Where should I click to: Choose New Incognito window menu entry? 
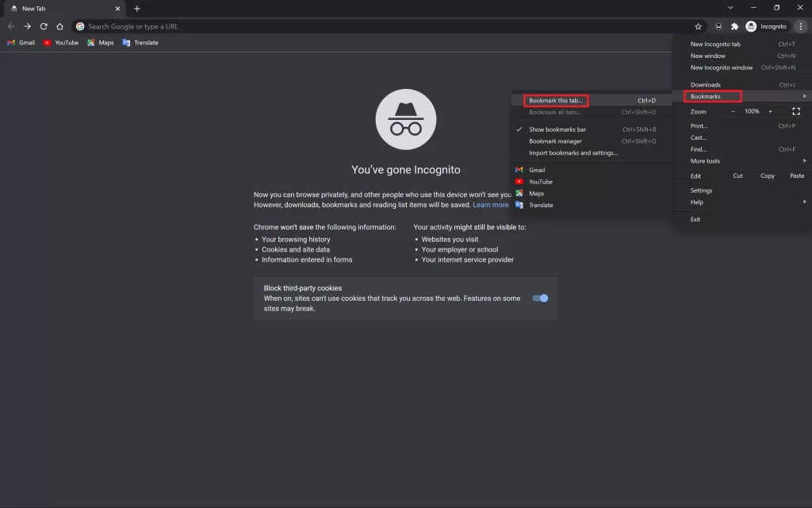tap(742, 67)
